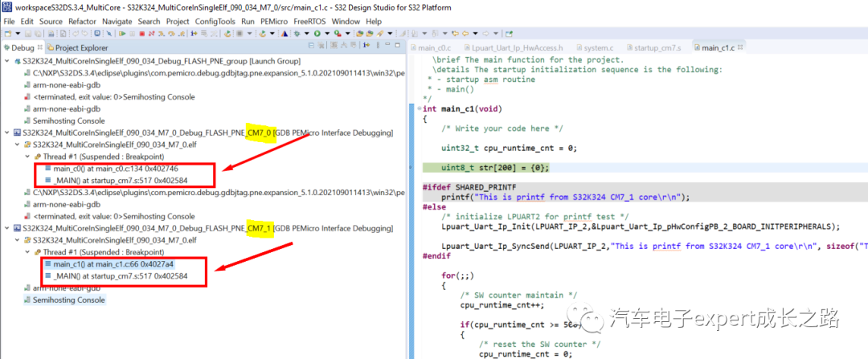The image size is (868, 359).
Task: Click the green Run launch icon
Action: (317, 33)
